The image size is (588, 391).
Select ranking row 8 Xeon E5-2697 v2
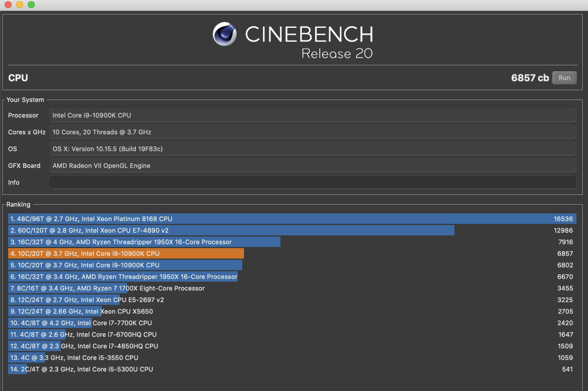[292, 300]
